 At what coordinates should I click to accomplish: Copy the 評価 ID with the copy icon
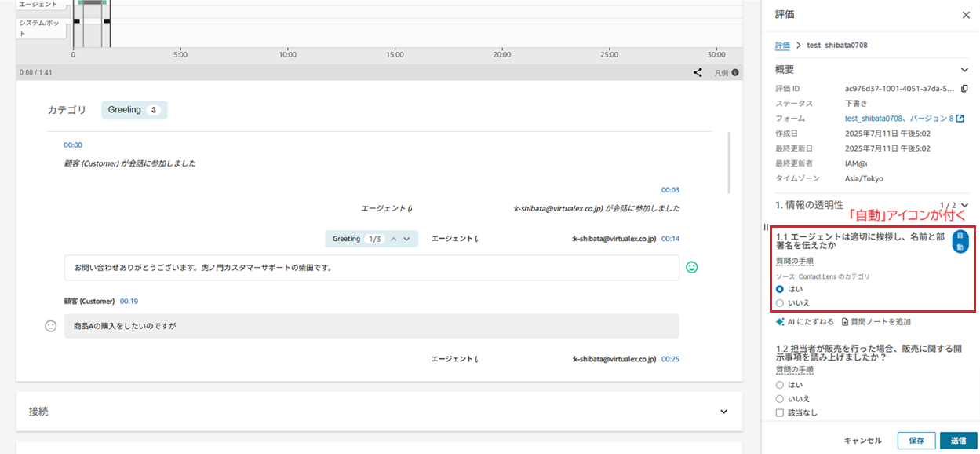964,89
